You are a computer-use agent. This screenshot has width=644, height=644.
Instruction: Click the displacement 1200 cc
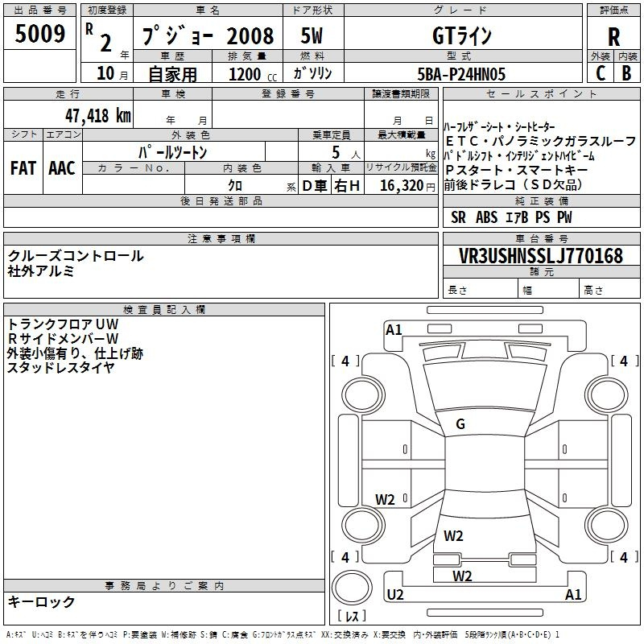pos(253,74)
